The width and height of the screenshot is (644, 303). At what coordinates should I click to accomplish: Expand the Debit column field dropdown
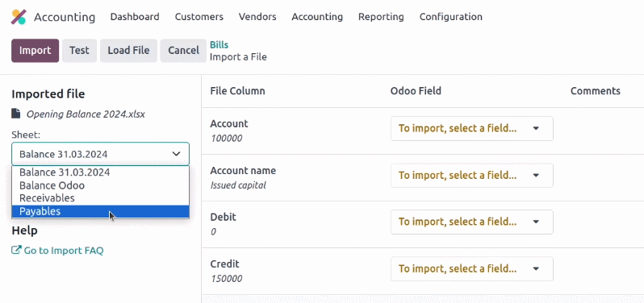coord(471,222)
